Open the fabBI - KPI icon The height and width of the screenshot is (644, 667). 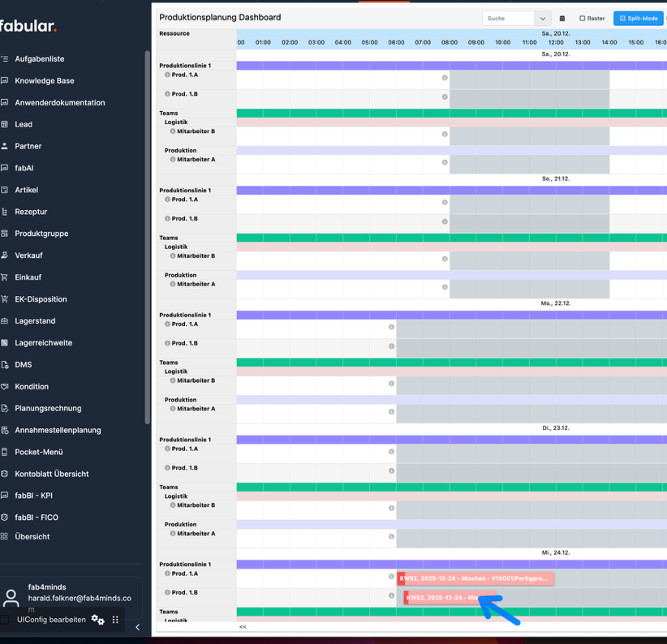point(6,495)
